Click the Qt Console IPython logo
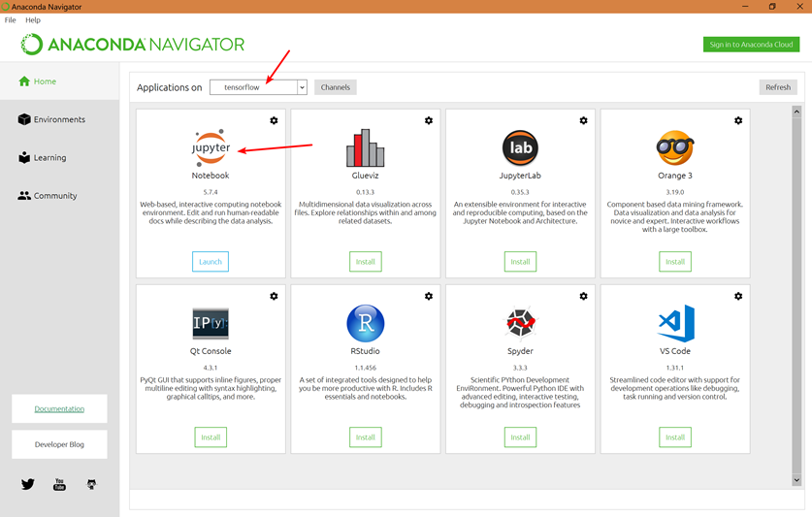 [211, 323]
